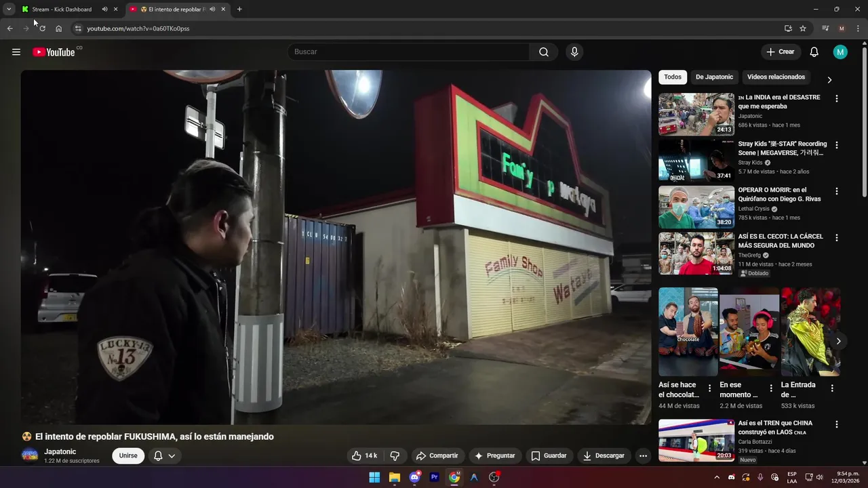Start voice search with the microphone
The image size is (868, 488).
pos(574,52)
